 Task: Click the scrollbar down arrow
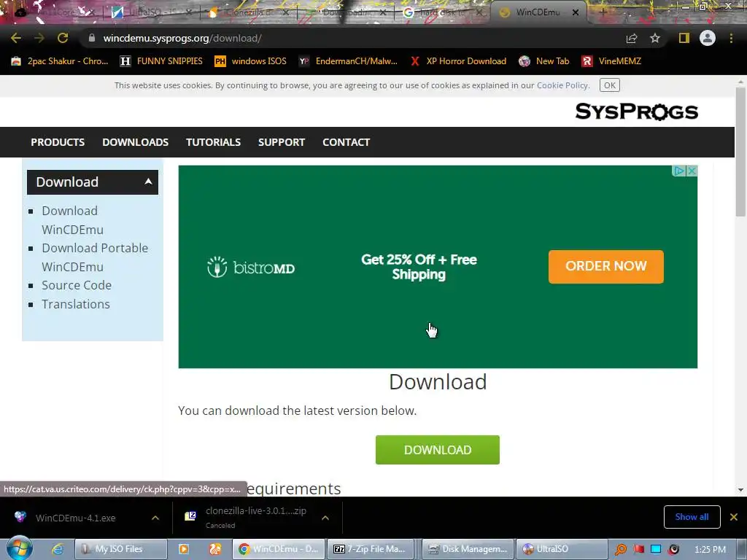pyautogui.click(x=740, y=489)
